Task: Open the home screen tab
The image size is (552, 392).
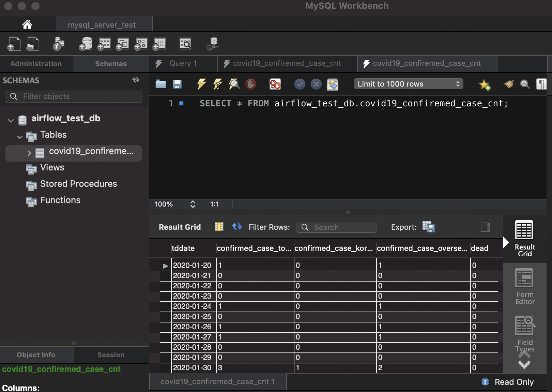Action: pos(27,25)
